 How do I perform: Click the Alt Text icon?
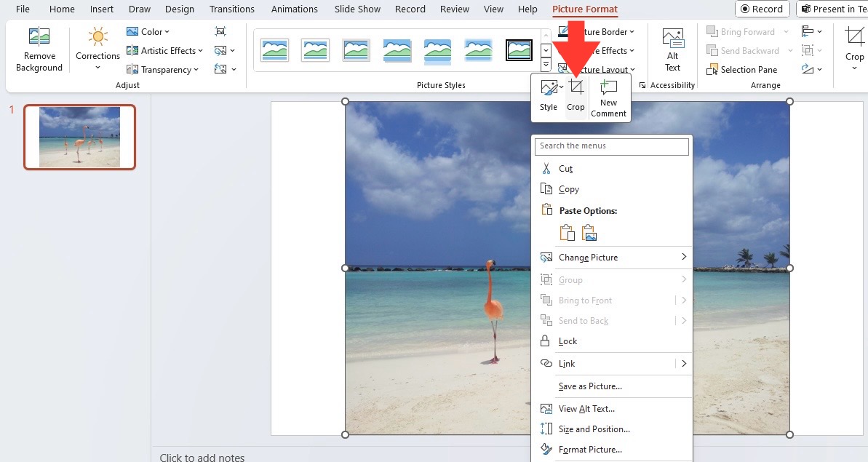[672, 50]
